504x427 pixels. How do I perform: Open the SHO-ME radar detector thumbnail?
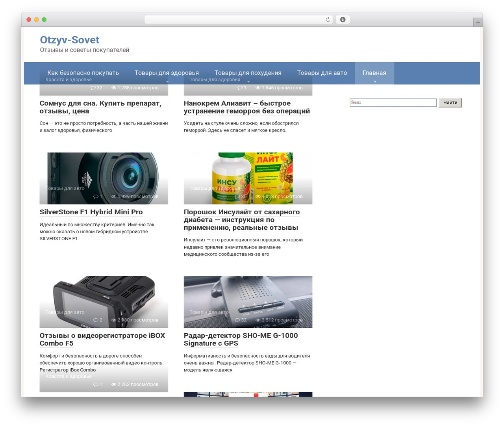pos(248,302)
